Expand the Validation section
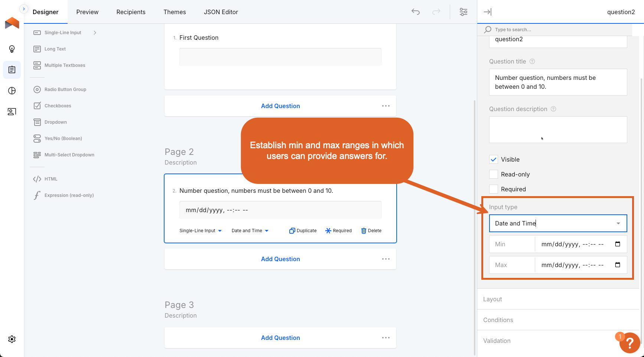The image size is (644, 357). [497, 341]
